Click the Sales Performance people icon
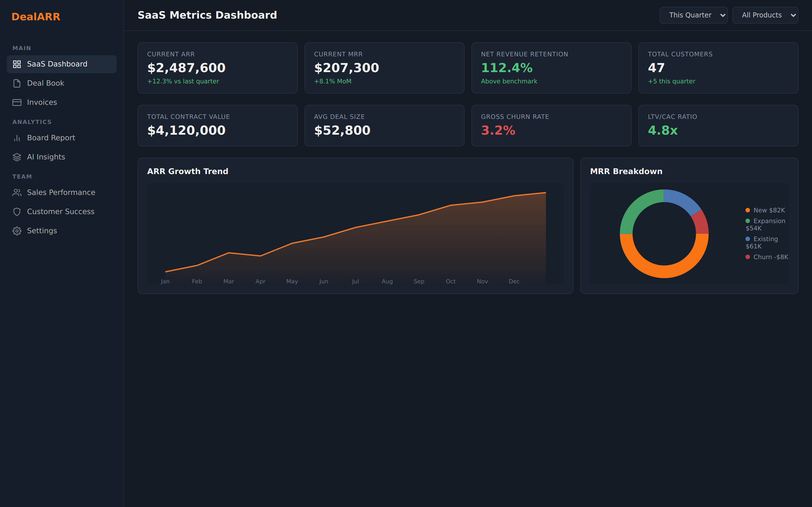The width and height of the screenshot is (812, 507). (x=17, y=192)
